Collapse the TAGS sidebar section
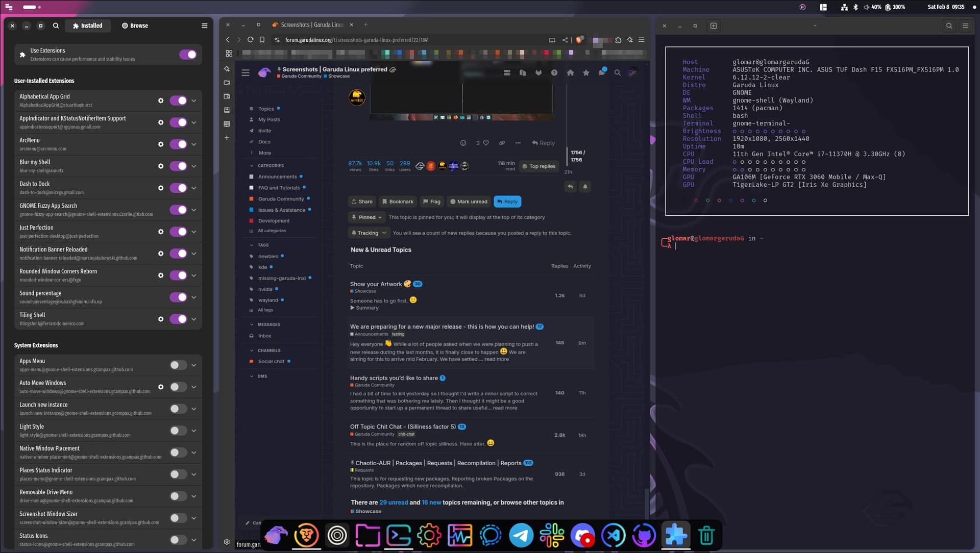980x553 pixels. coord(259,245)
